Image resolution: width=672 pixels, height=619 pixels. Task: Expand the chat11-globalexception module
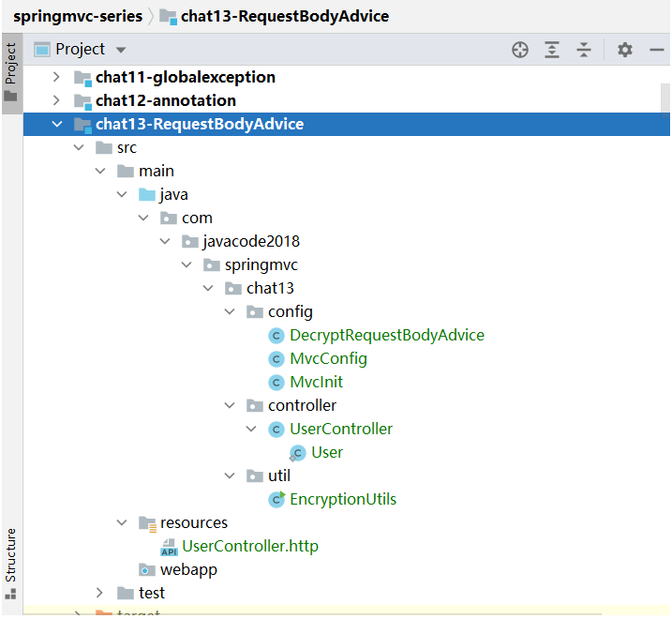pos(57,77)
